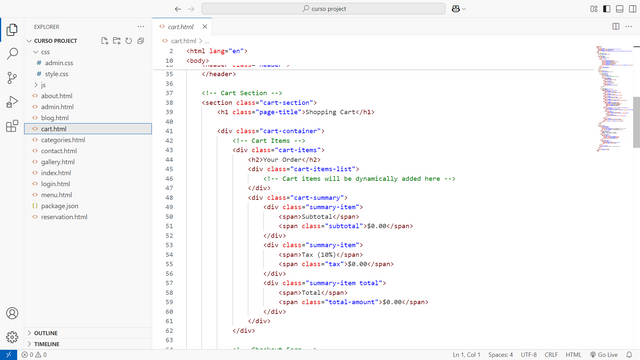Viewport: 640px width, 360px height.
Task: Change line ending via CRLF
Action: click(x=551, y=355)
